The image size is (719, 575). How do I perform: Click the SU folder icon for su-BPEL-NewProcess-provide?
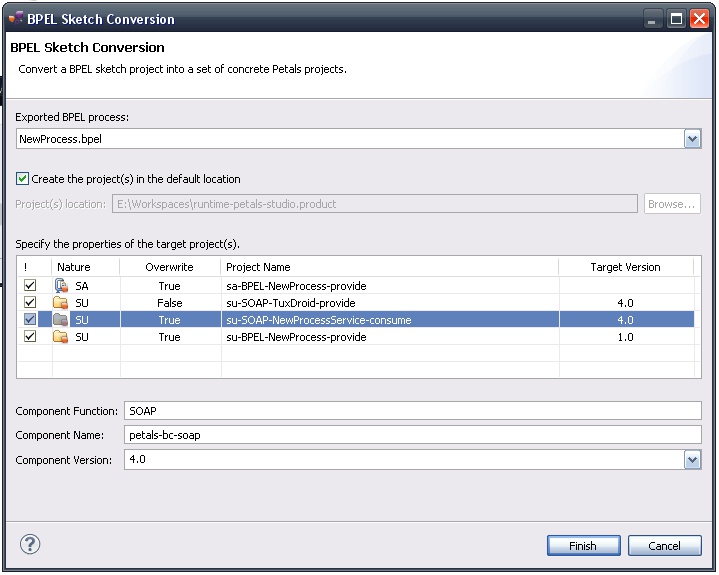(x=62, y=337)
